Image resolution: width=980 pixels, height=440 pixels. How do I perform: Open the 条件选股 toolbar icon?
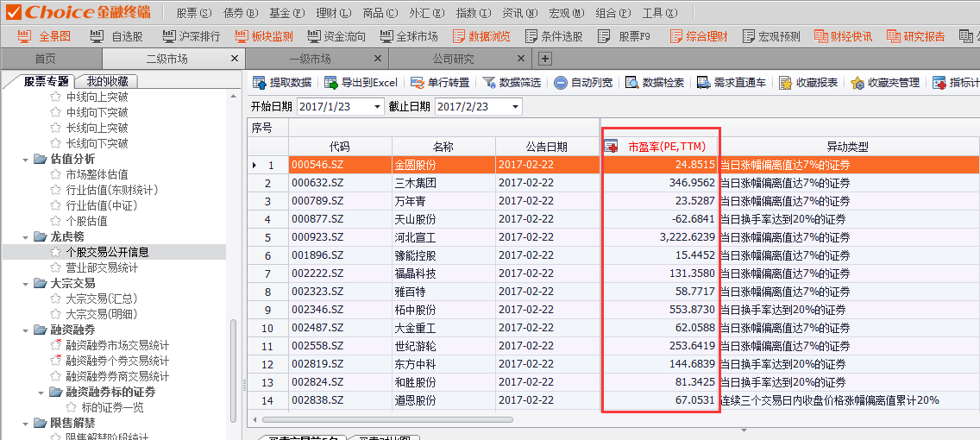point(531,36)
